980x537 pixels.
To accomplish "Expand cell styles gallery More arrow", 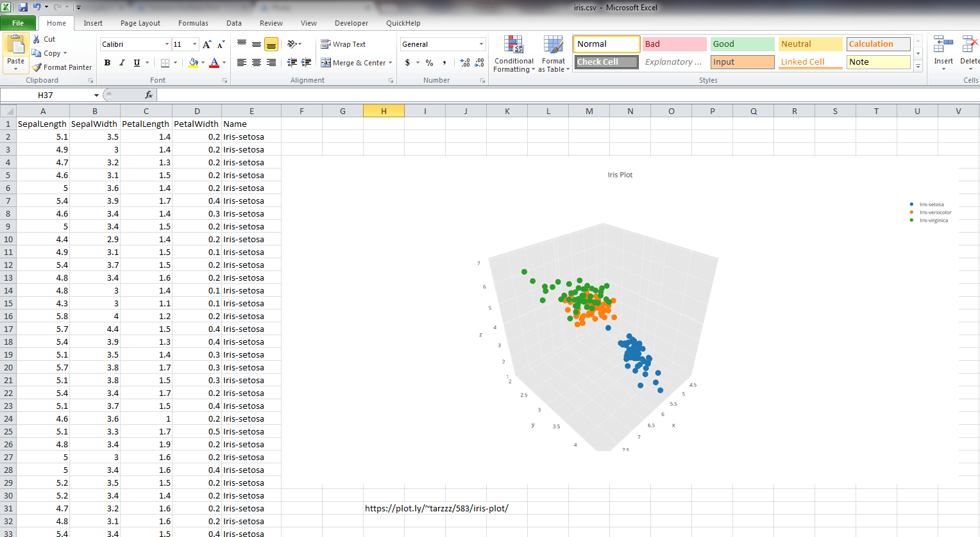I will 918,67.
